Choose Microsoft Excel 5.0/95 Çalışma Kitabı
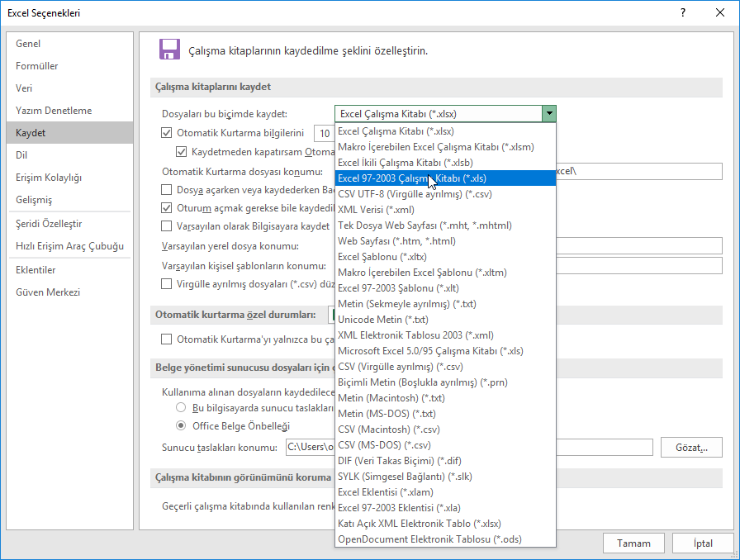The width and height of the screenshot is (740, 560). click(x=445, y=351)
